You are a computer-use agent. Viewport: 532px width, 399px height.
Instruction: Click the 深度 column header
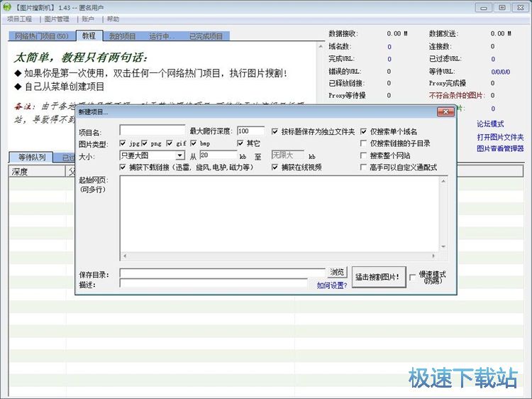coord(37,172)
